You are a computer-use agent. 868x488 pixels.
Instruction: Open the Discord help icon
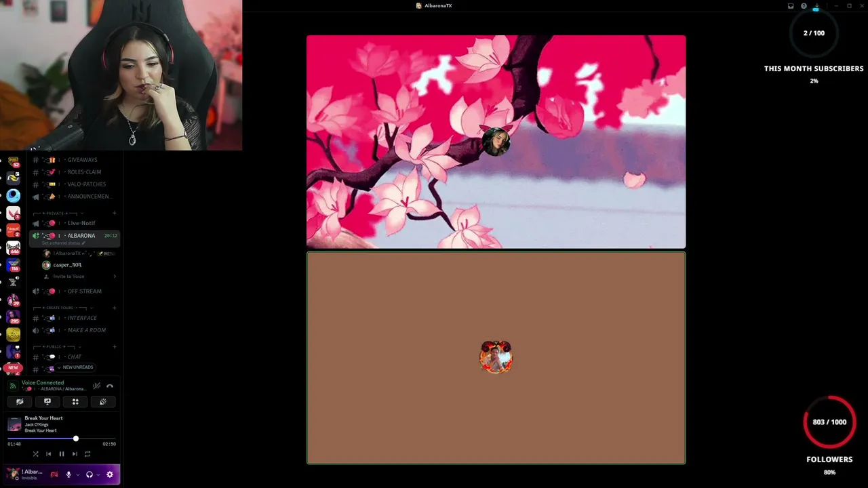point(804,6)
